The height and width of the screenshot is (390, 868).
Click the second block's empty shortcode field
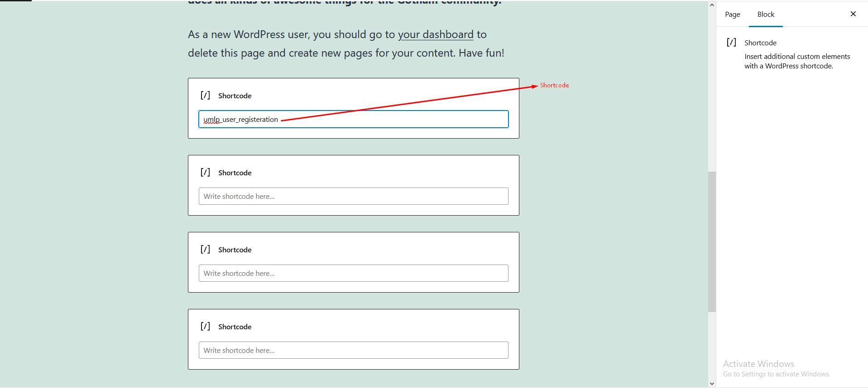pos(353,196)
